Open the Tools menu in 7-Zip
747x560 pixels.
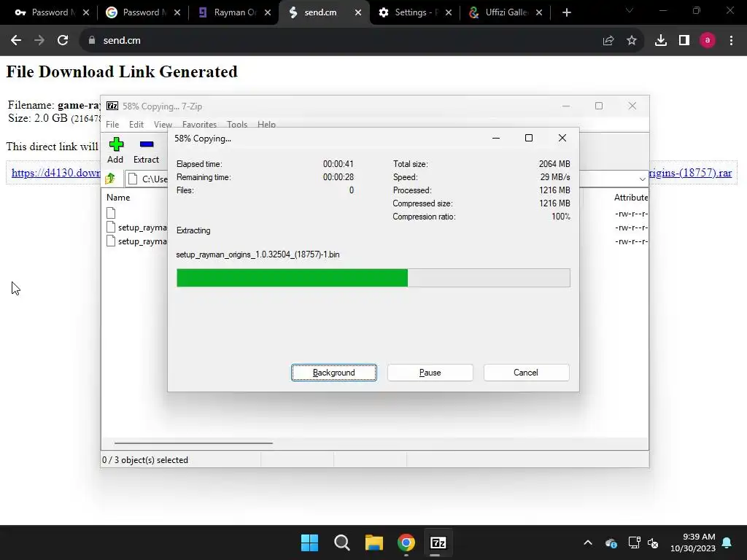coord(237,124)
